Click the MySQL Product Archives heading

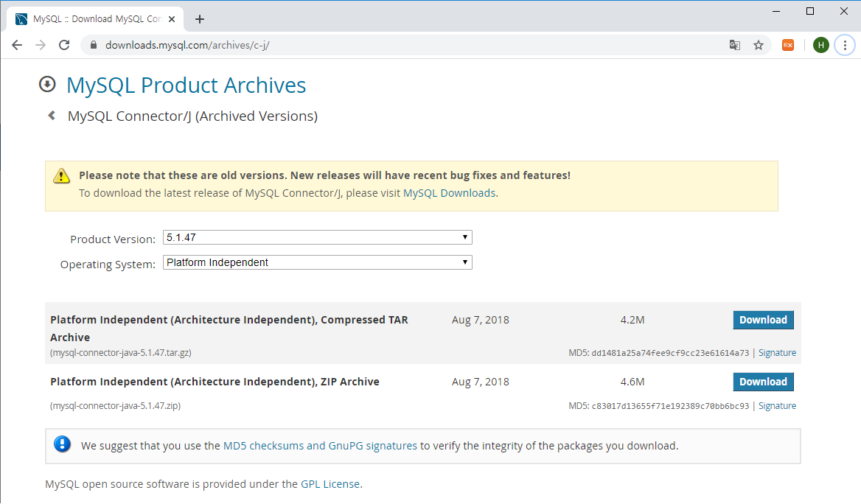click(x=187, y=85)
